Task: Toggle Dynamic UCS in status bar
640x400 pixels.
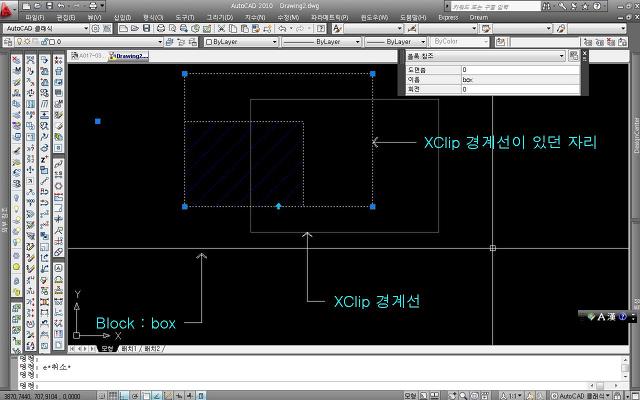Action: point(168,396)
